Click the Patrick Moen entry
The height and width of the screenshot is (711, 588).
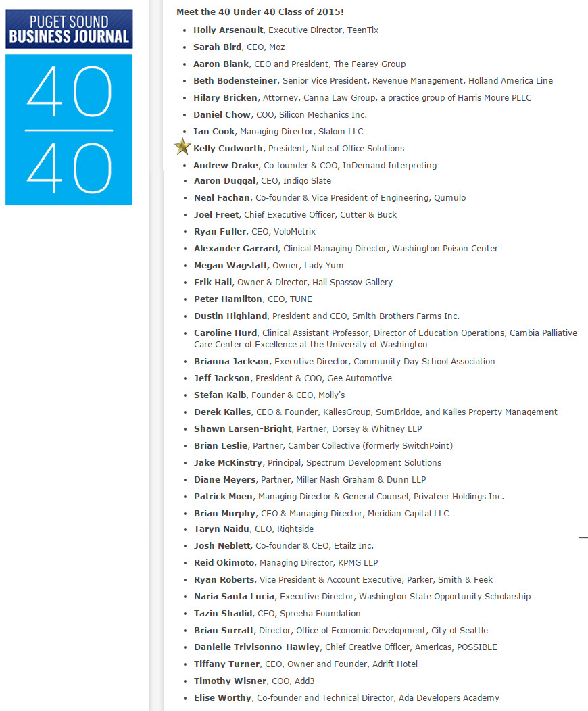tap(349, 497)
